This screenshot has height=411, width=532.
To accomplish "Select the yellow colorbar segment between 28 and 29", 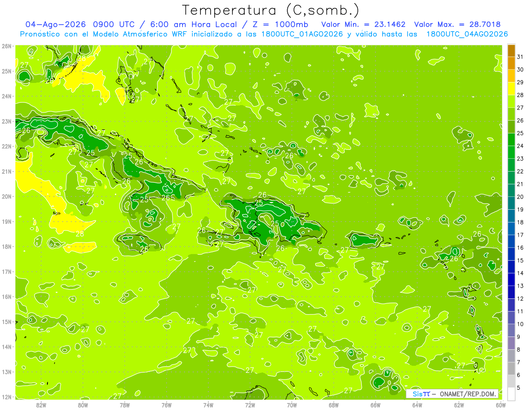I will click(511, 88).
